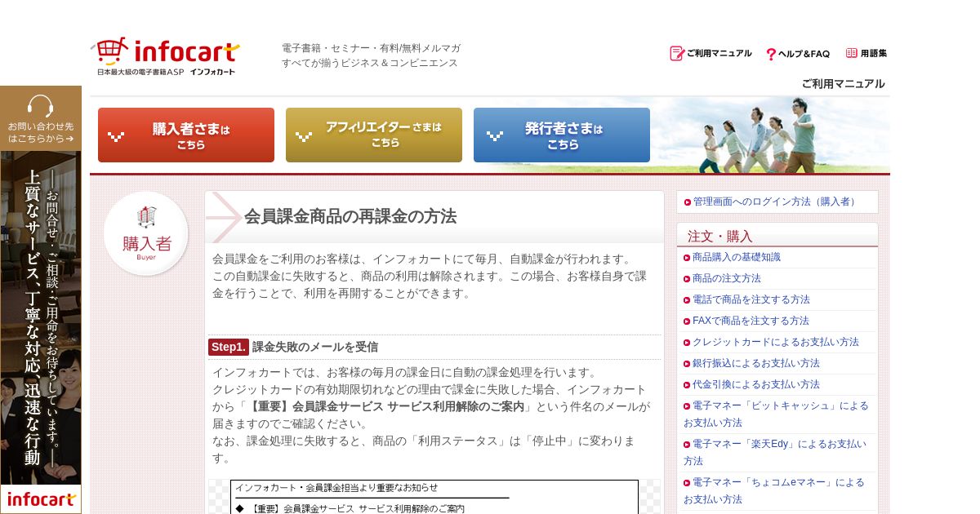Open the ちょコムeマネー payment method link
This screenshot has width=980, height=514.
point(774,490)
